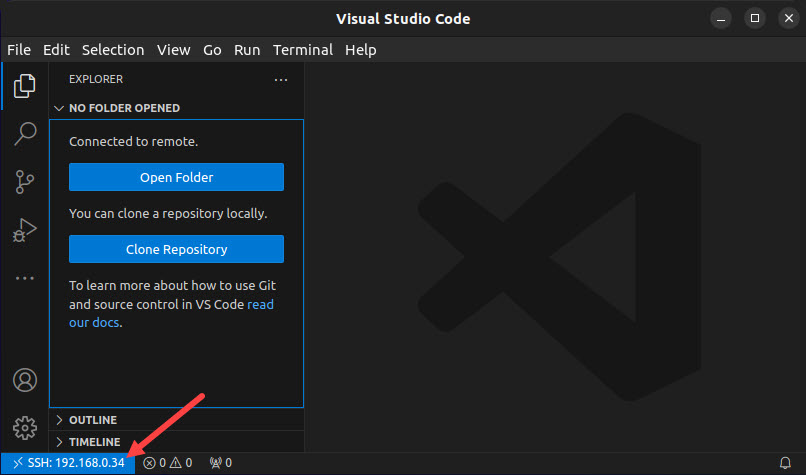Open the Source Control view icon
The height and width of the screenshot is (475, 806).
point(24,182)
